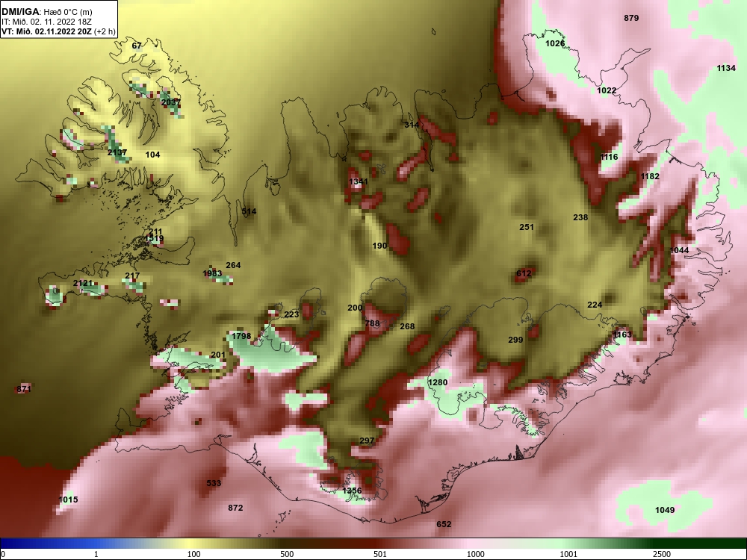Image resolution: width=747 pixels, height=560 pixels.
Task: Click the map value 1044
Action: 679,250
